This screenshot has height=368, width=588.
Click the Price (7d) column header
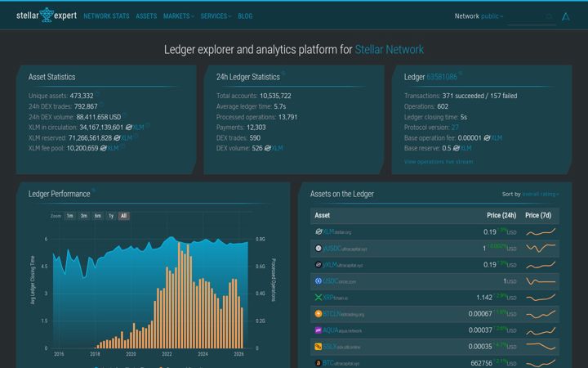click(x=538, y=215)
